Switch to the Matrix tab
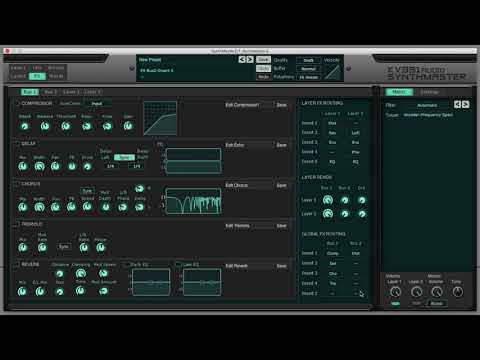Image resolution: width=480 pixels, height=360 pixels. [x=399, y=92]
